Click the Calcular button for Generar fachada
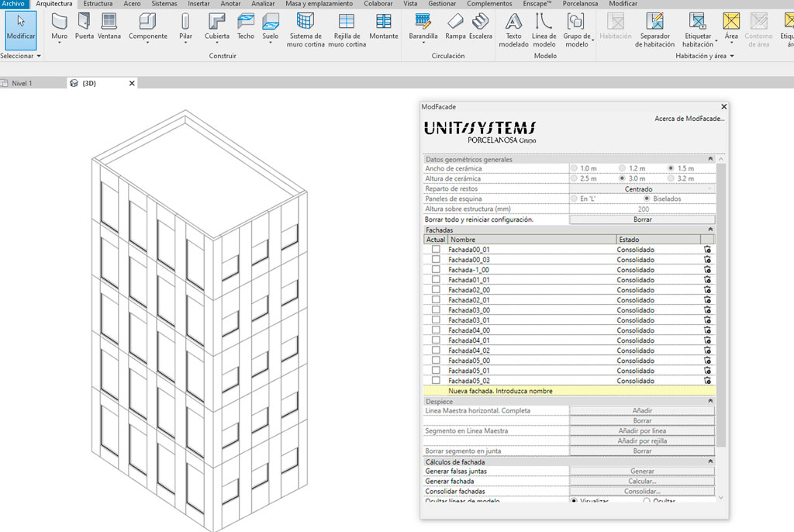Image resolution: width=794 pixels, height=532 pixels. coord(642,482)
